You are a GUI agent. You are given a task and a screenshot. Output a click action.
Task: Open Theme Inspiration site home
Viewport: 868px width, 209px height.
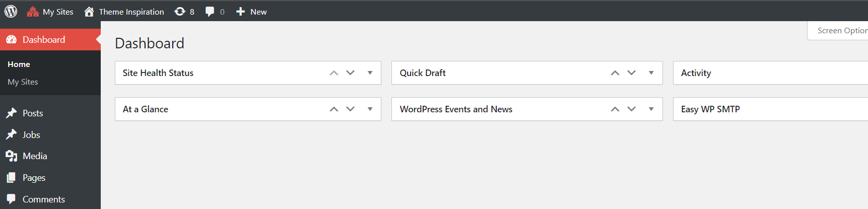(x=124, y=12)
